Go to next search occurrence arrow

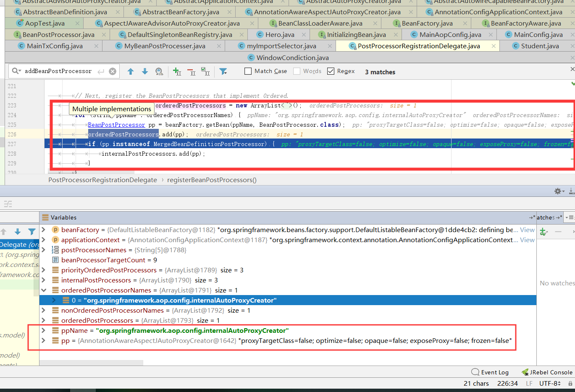tap(145, 71)
